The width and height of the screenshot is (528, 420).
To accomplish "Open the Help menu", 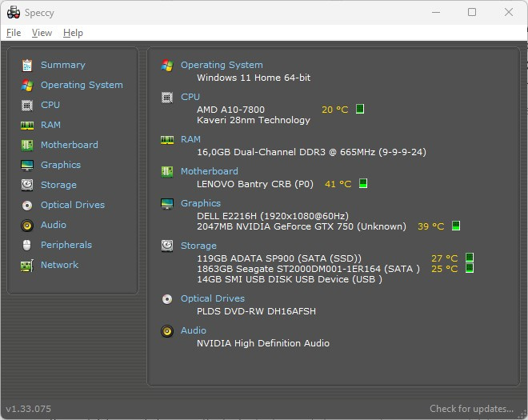I will pos(73,33).
